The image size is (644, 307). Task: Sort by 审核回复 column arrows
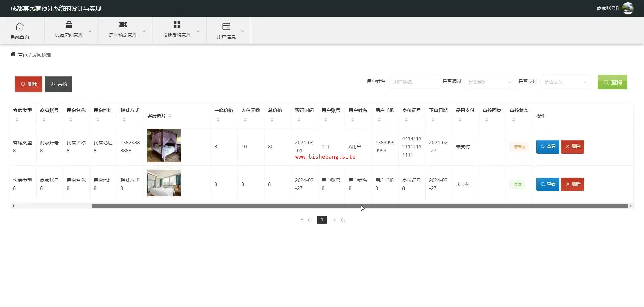coord(487,120)
